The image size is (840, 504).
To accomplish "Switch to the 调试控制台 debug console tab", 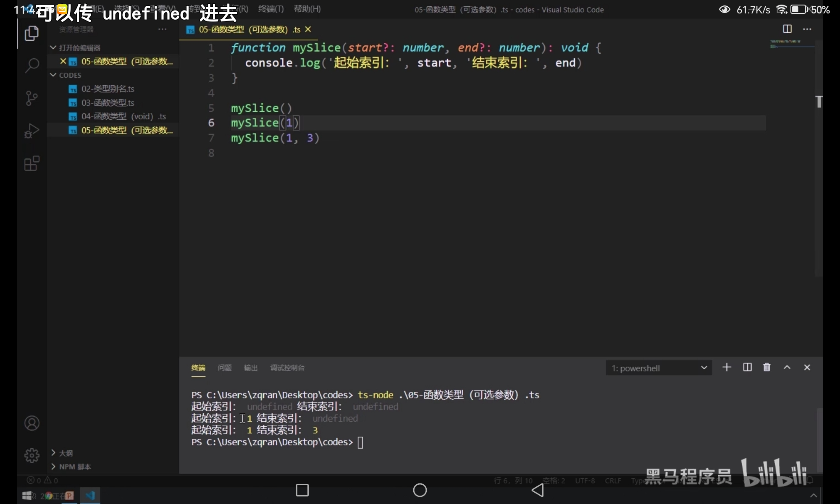I will (x=287, y=368).
